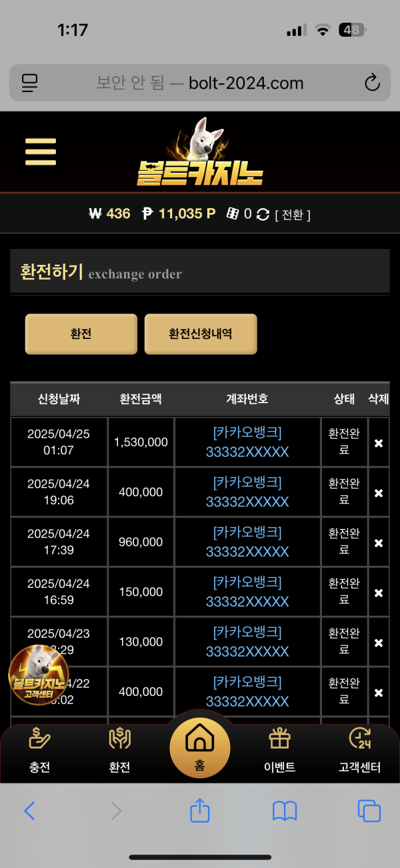The height and width of the screenshot is (868, 400).
Task: Refresh balance with the circular arrows icon
Action: tap(263, 214)
